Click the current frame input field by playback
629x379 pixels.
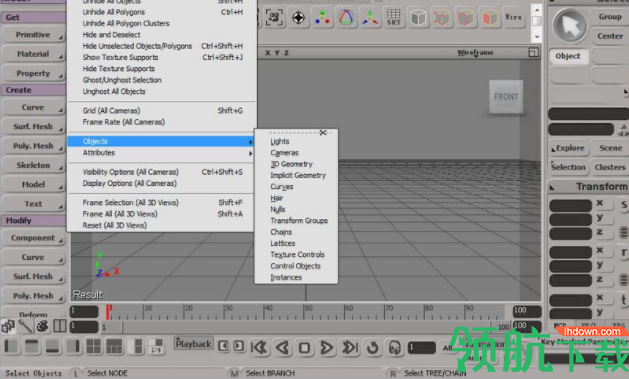pyautogui.click(x=422, y=347)
